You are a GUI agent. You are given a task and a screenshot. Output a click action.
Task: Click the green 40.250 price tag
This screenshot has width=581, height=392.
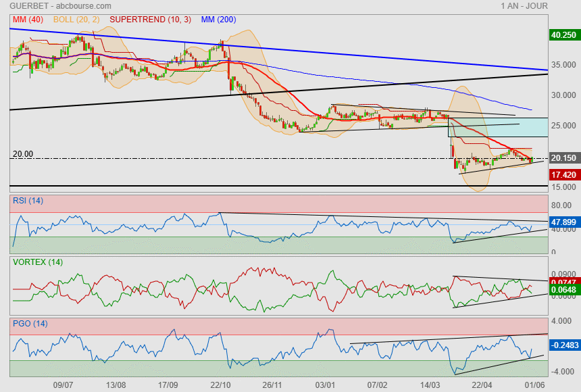[563, 35]
